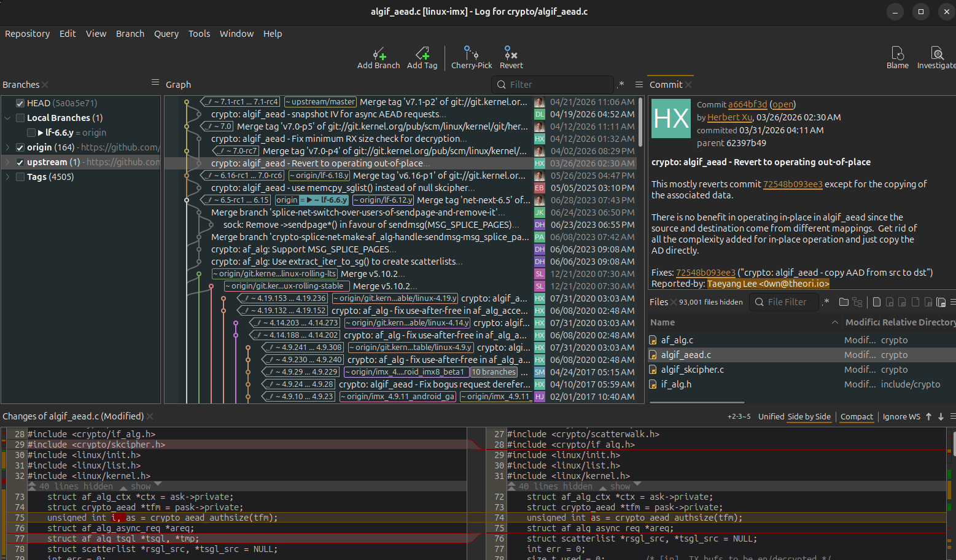Open the Blame tool
Image resolution: width=956 pixels, height=560 pixels.
point(898,58)
